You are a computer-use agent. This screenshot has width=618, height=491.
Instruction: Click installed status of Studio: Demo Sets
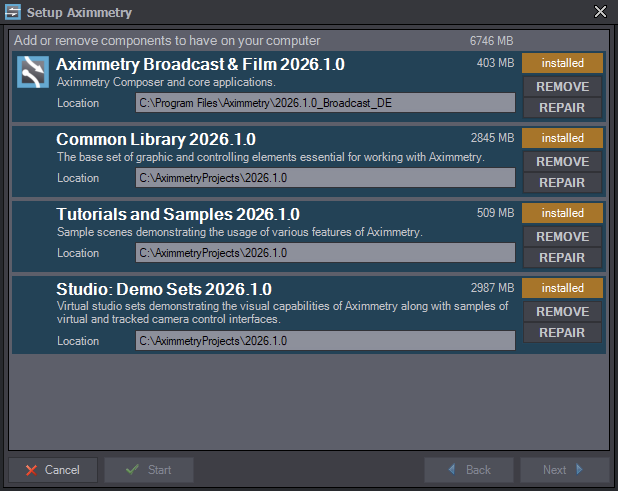pos(562,288)
